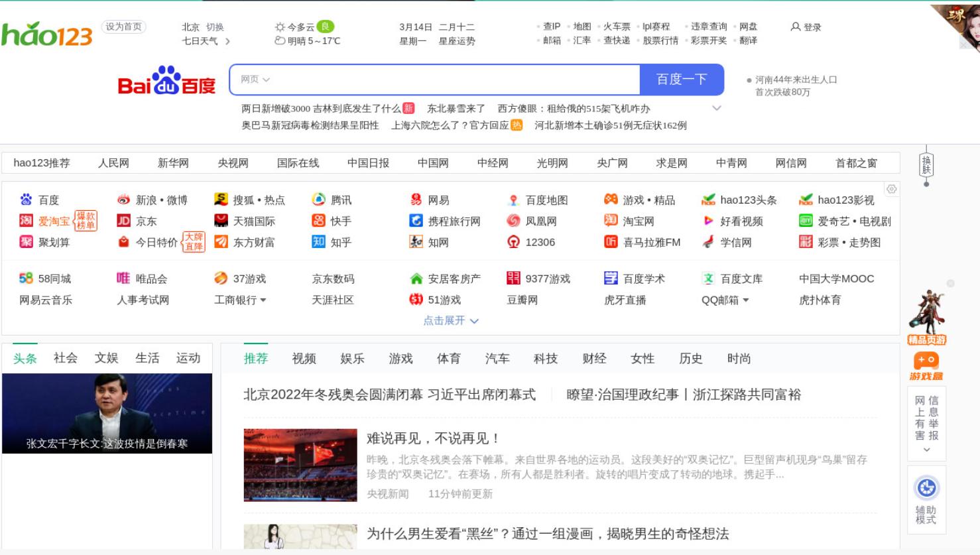The width and height of the screenshot is (980, 555).
Task: Open the 人民网 nav item
Action: point(113,163)
